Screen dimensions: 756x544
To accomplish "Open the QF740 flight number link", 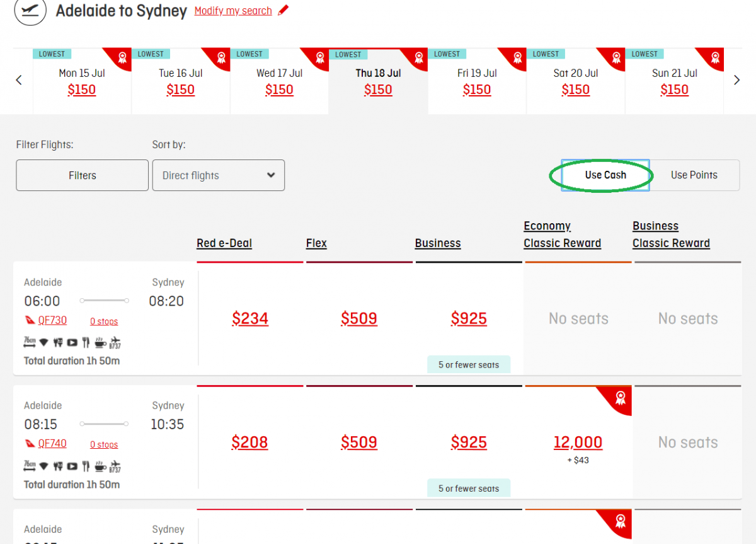I will tap(52, 444).
